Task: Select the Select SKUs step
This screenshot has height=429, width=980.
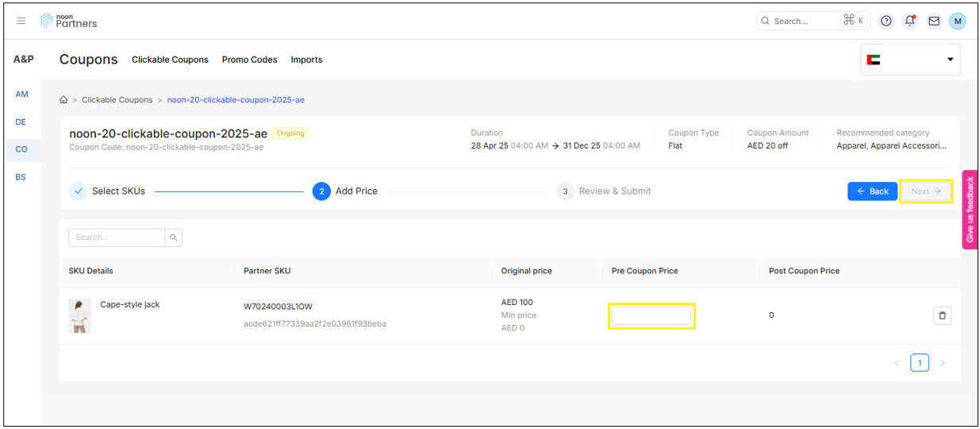Action: coord(108,191)
